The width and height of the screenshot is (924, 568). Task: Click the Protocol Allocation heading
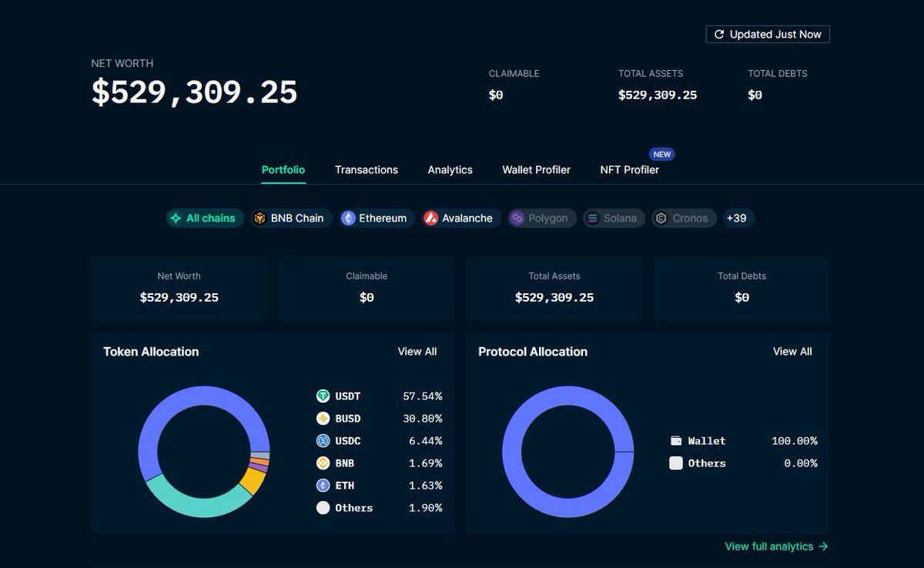click(533, 352)
